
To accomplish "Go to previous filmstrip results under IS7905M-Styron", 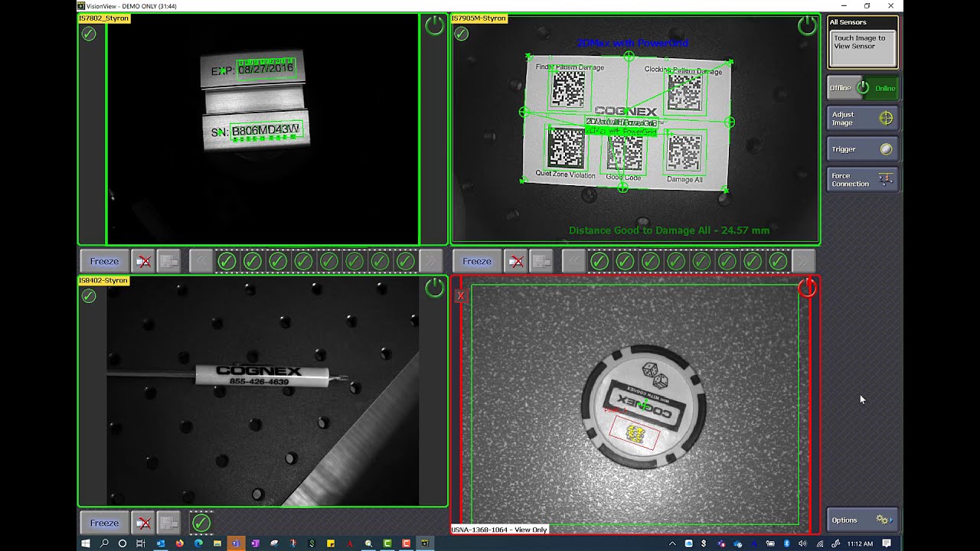I will pos(574,261).
